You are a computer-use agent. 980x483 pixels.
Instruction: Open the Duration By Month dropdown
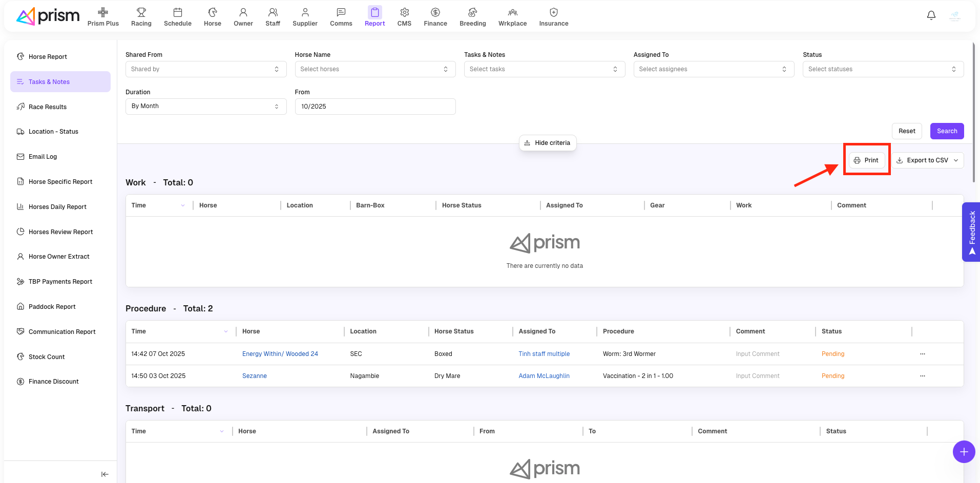tap(205, 107)
